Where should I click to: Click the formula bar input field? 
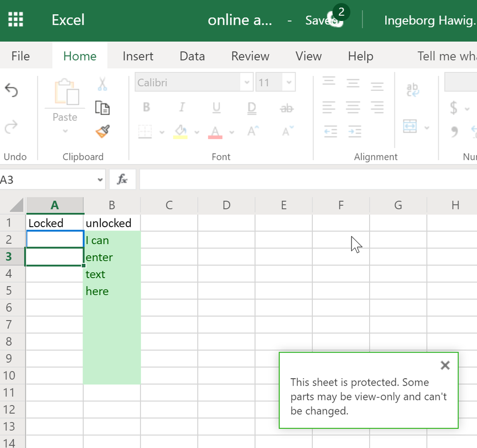tap(308, 179)
